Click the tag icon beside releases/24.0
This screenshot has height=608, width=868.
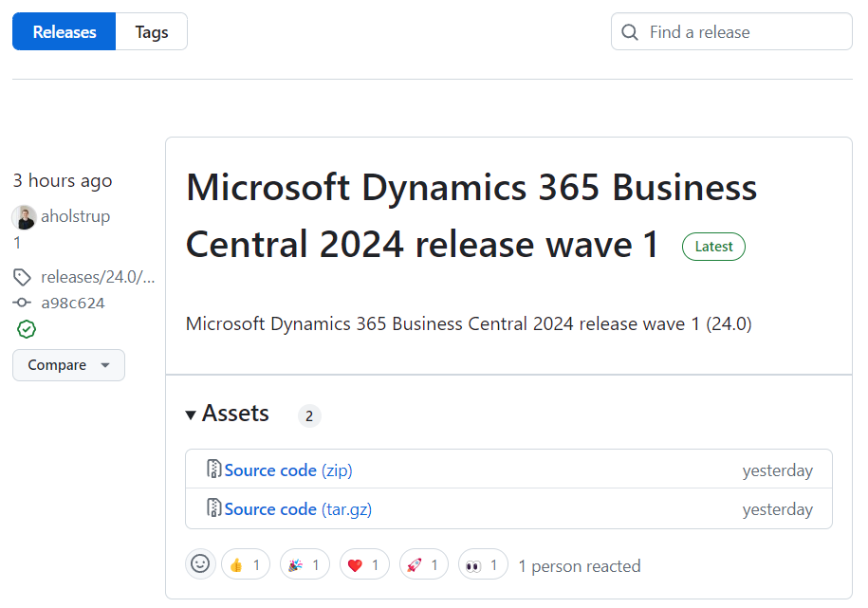click(x=22, y=277)
